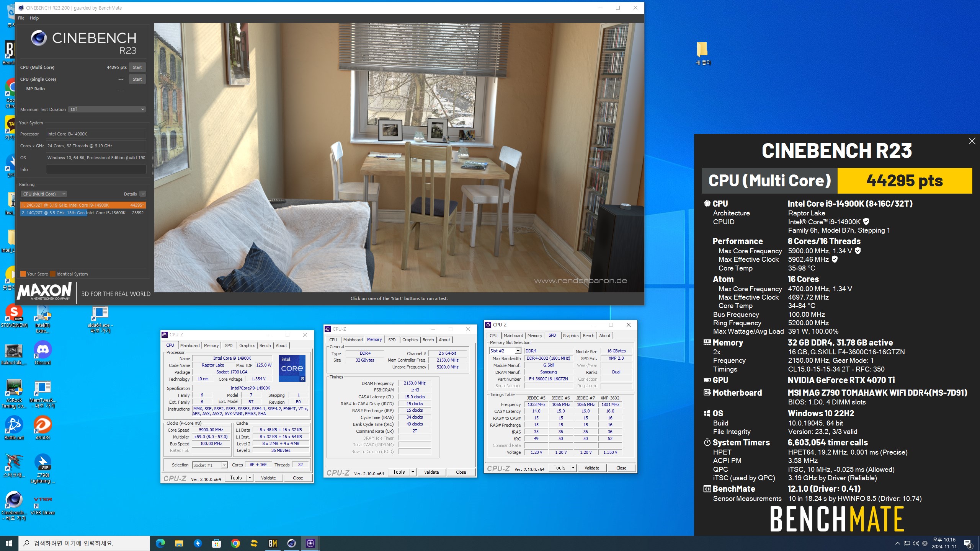The image size is (980, 551).
Task: Click Validate in CPU-Z SPD window
Action: tap(592, 468)
